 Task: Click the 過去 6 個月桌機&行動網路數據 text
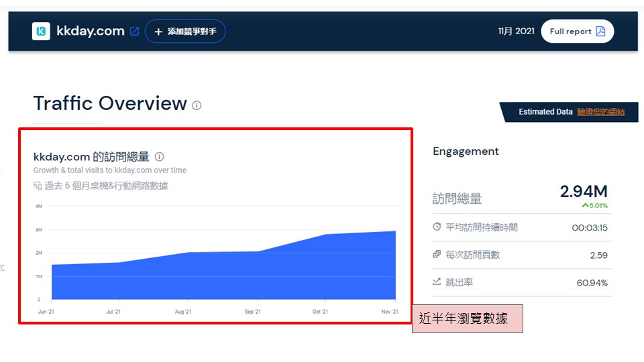tap(106, 186)
